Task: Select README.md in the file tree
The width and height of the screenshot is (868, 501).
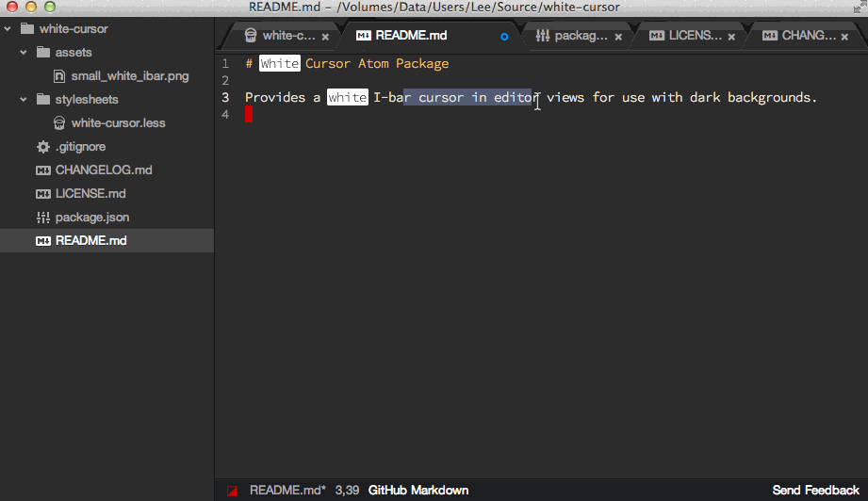Action: (x=106, y=240)
